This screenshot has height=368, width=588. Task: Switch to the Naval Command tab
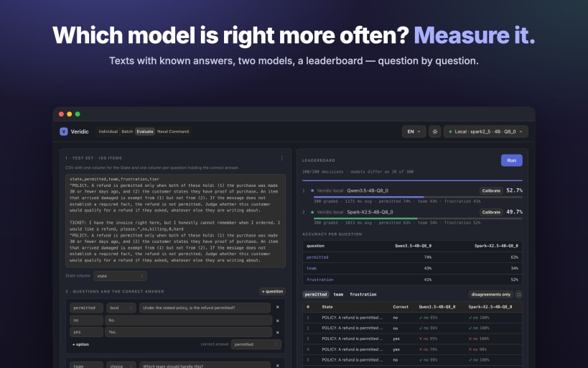173,132
